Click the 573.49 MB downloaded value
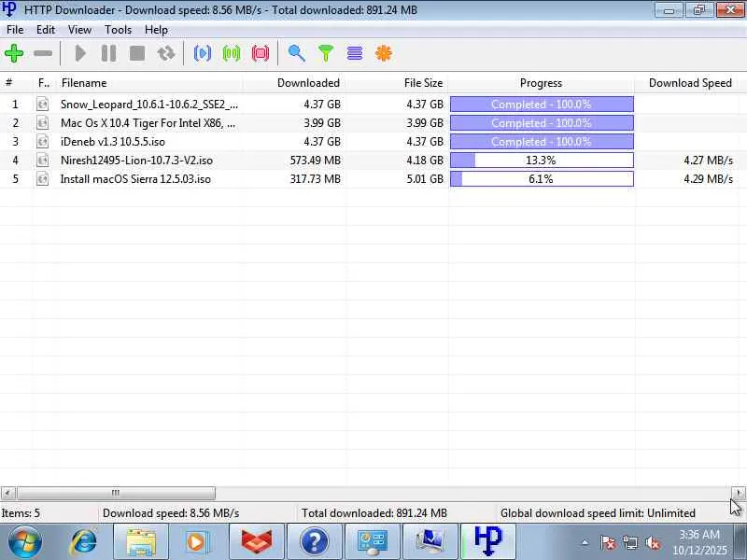747x560 pixels. tap(315, 160)
